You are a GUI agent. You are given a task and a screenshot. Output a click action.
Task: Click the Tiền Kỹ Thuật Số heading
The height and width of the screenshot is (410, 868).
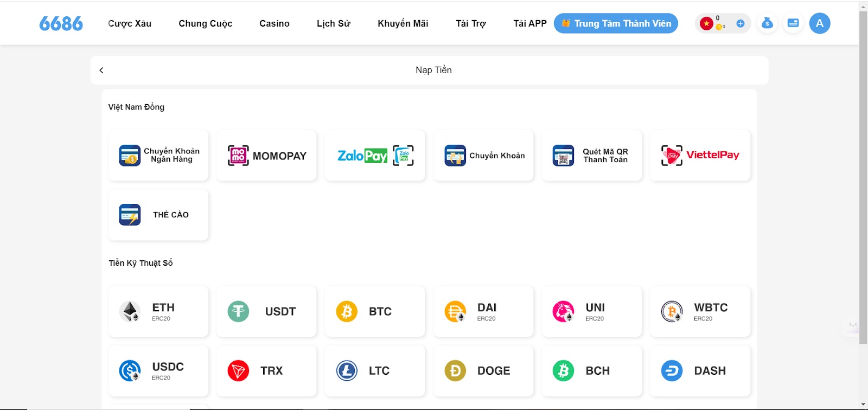click(141, 263)
